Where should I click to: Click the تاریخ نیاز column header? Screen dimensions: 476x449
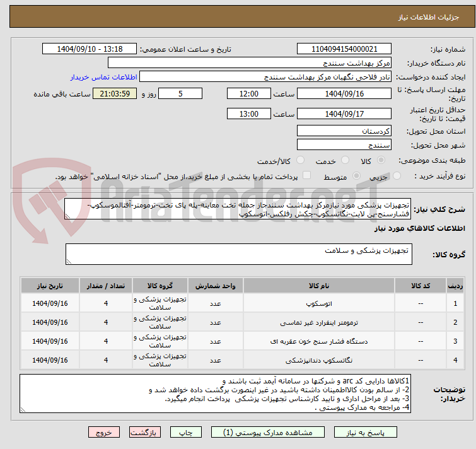coord(50,286)
